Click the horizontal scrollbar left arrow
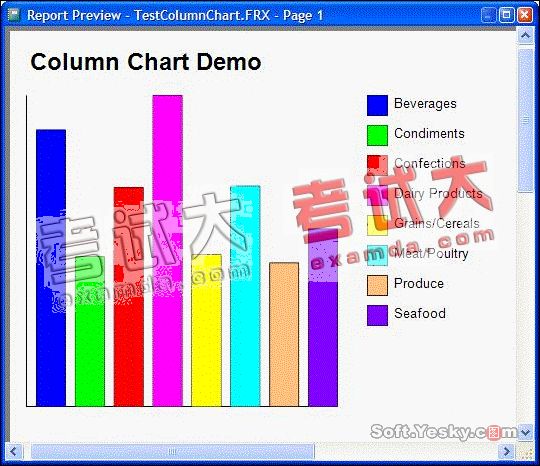The width and height of the screenshot is (540, 466). coord(14,451)
